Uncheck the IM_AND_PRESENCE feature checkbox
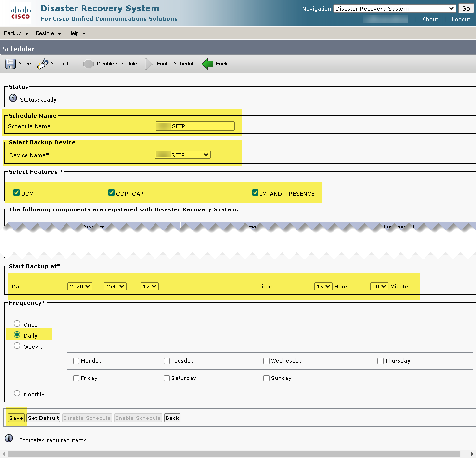Image resolution: width=476 pixels, height=458 pixels. [x=255, y=193]
